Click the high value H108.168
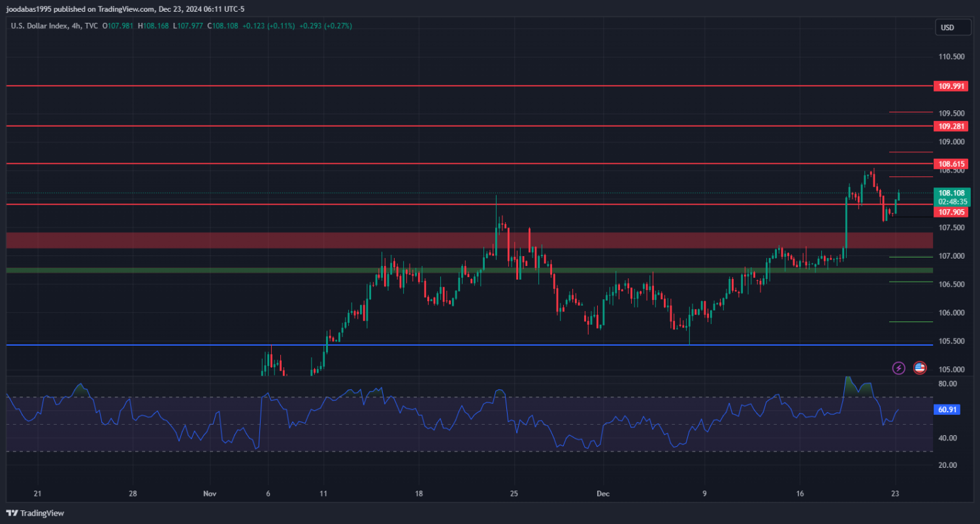 pos(155,26)
